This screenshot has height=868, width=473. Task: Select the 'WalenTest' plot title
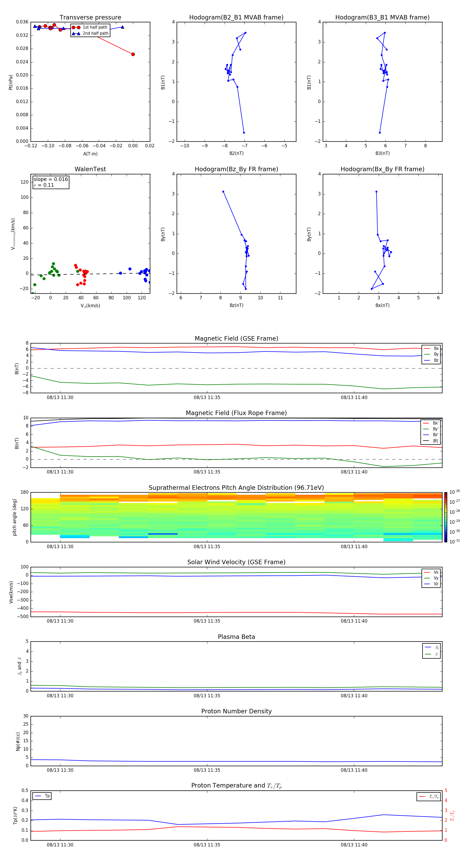coord(90,169)
